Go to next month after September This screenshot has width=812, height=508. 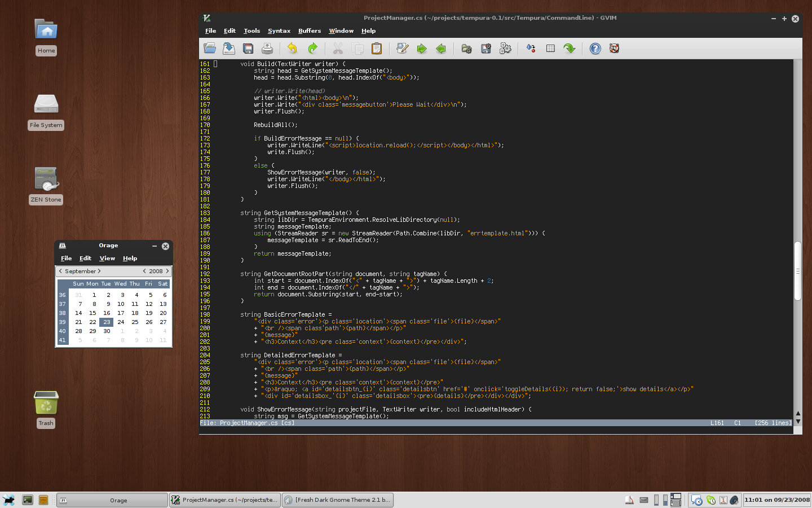point(99,271)
